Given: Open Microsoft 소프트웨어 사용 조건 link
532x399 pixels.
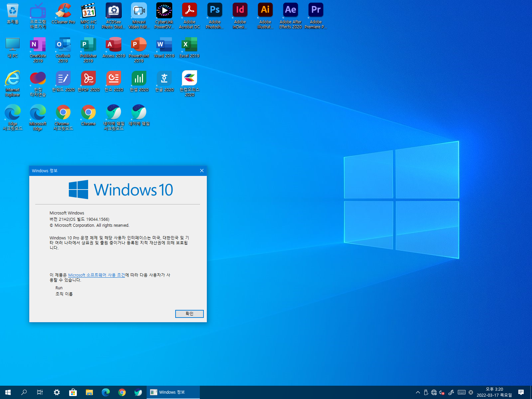Looking at the screenshot, I should tap(96, 275).
